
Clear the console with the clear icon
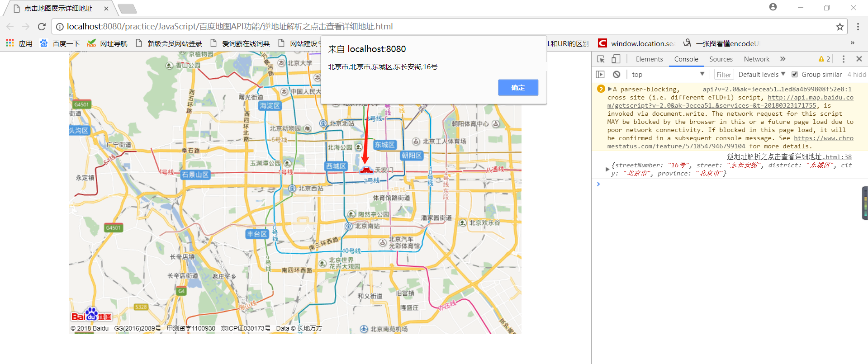[x=617, y=75]
